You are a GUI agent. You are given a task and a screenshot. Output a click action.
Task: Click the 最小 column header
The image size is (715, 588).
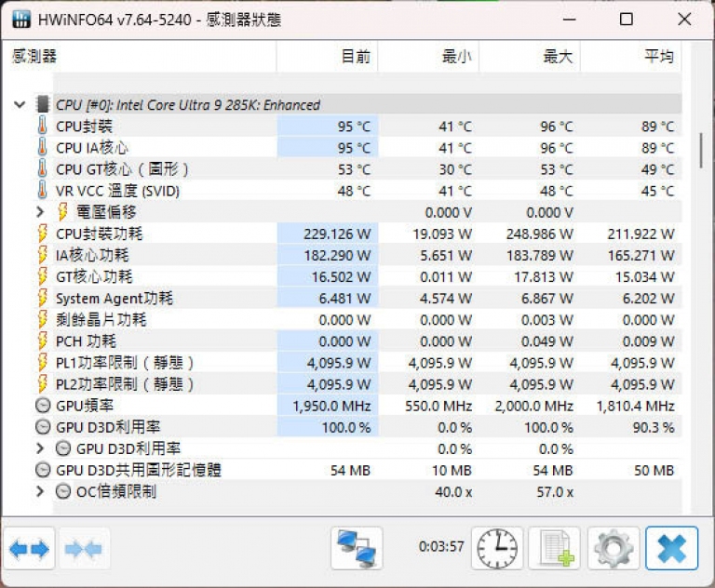tap(428, 57)
